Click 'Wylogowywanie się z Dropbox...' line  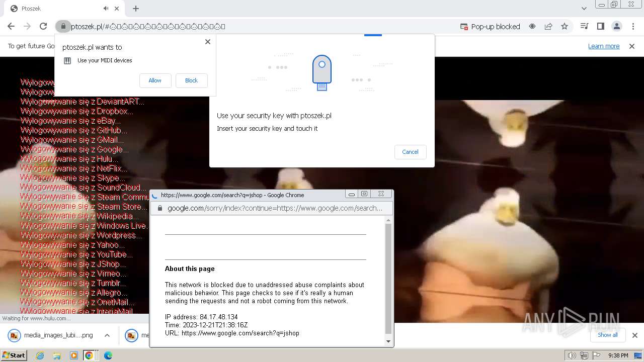tap(76, 111)
